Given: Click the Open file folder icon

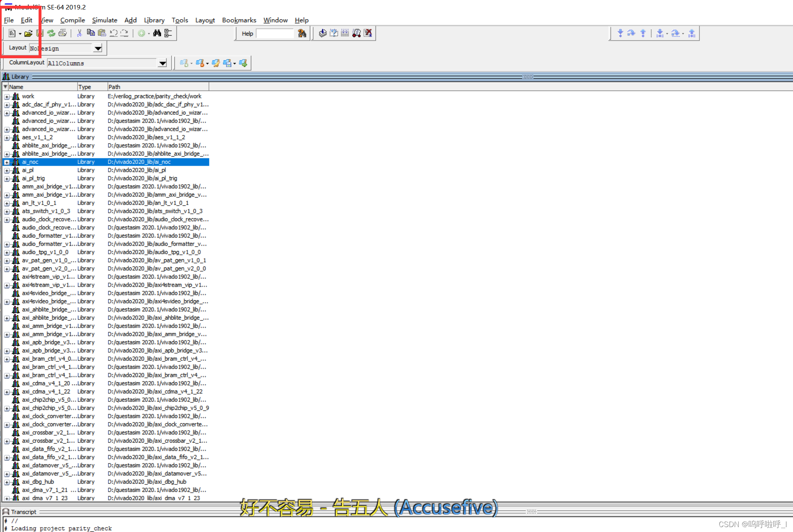Looking at the screenshot, I should (28, 33).
